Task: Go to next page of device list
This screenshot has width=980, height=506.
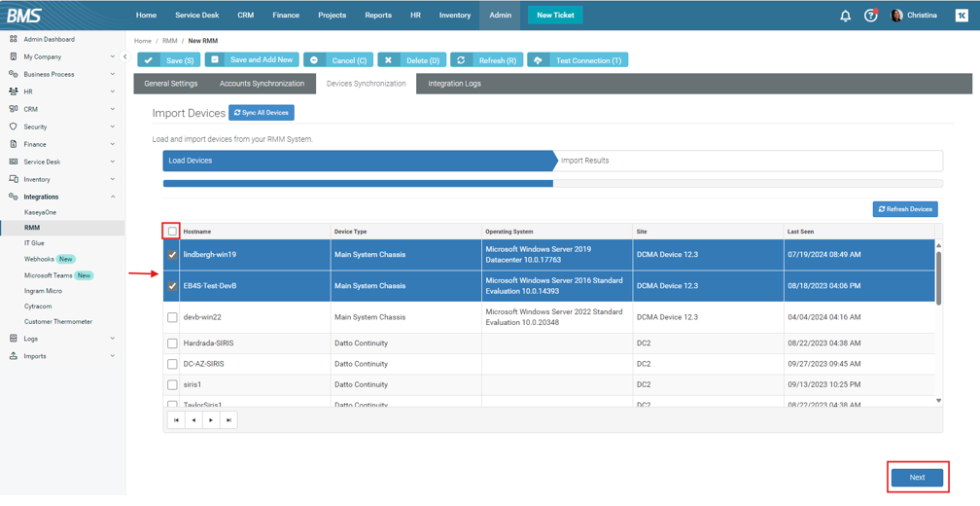Action: 211,420
